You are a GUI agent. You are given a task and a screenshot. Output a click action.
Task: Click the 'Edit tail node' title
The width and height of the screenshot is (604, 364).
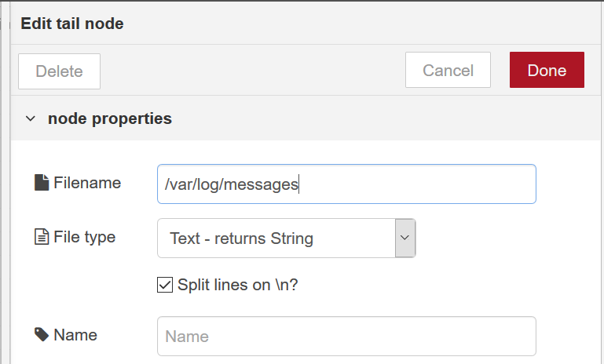point(72,24)
